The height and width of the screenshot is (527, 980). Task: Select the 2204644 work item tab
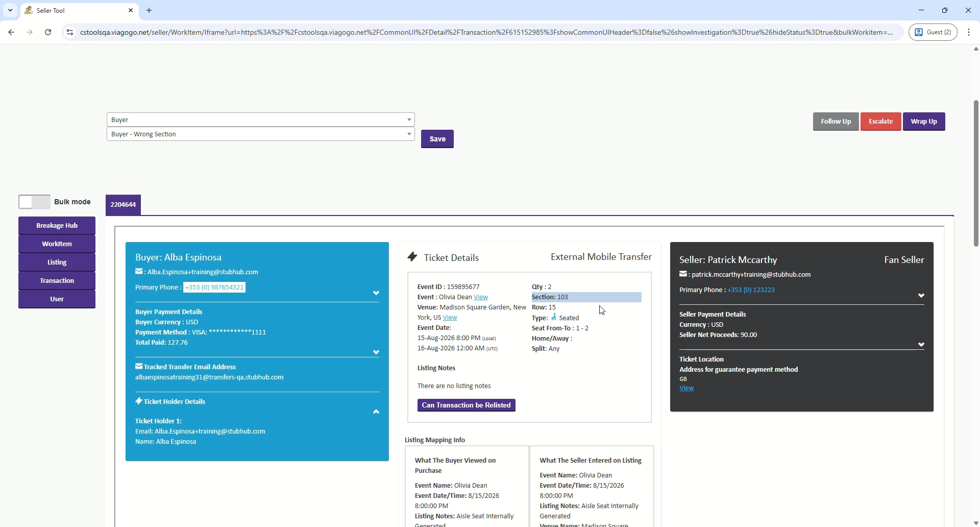tap(124, 205)
